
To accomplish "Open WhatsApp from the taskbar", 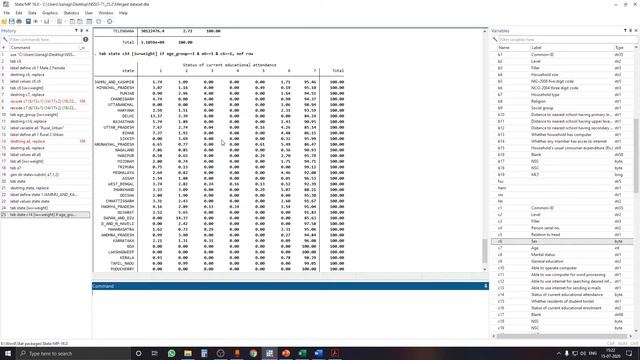I will [x=171, y=353].
